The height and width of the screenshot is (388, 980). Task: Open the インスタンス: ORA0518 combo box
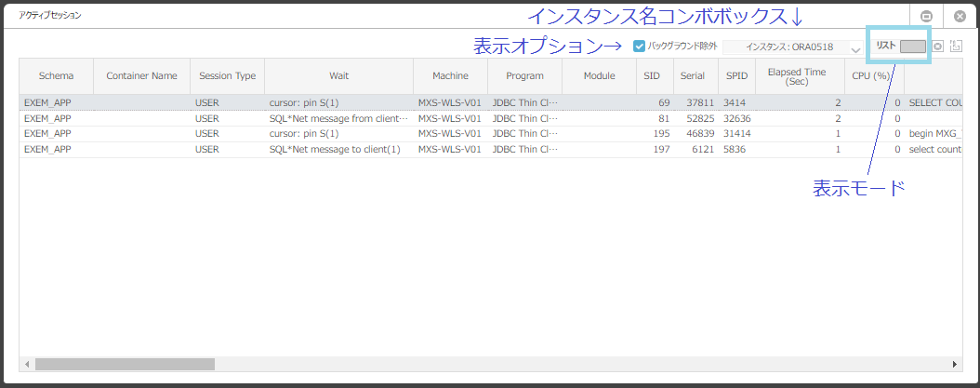pos(793,47)
